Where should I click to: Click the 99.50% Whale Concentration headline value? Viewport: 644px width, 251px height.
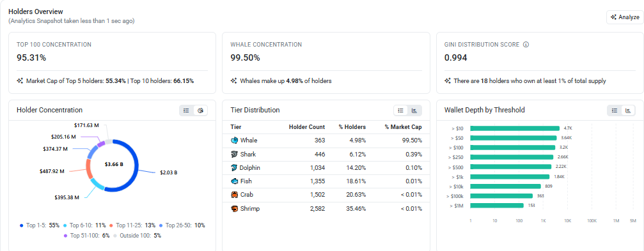coord(245,58)
